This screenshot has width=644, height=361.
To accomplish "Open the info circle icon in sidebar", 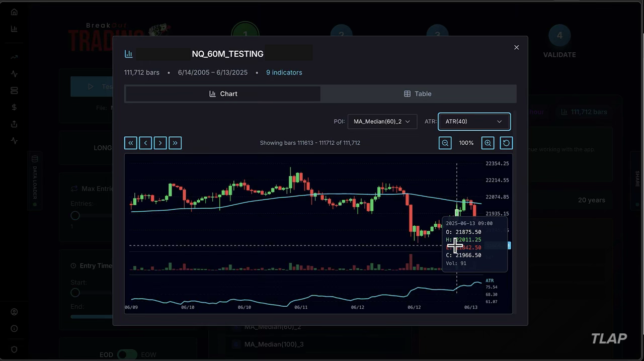I will [x=14, y=328].
